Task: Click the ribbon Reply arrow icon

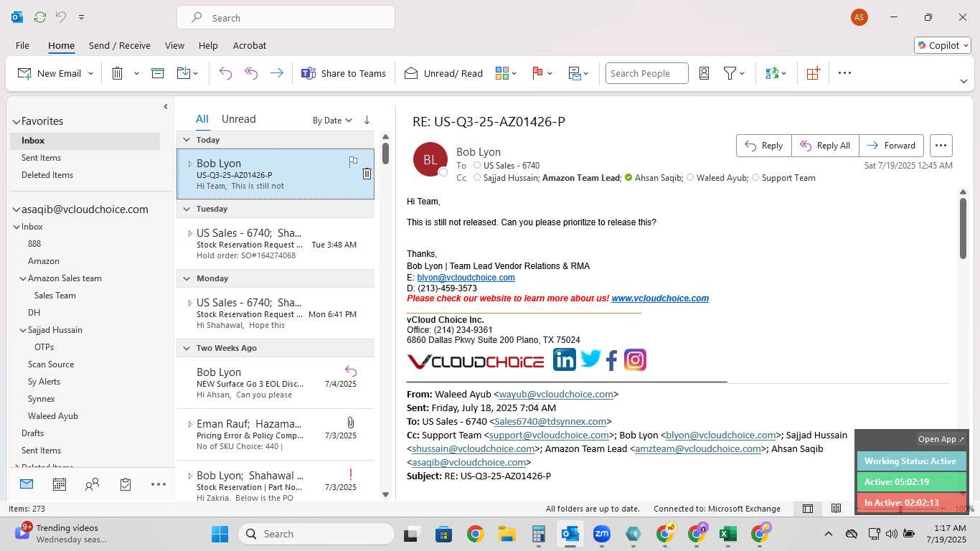Action: [x=225, y=73]
